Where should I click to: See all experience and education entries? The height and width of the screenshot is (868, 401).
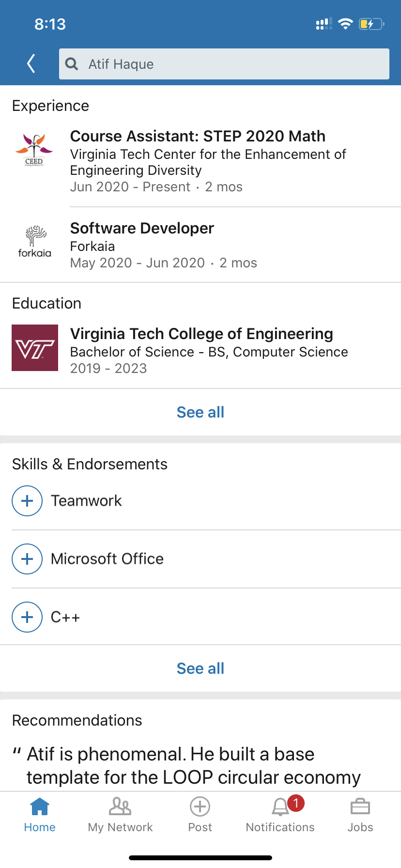(200, 412)
